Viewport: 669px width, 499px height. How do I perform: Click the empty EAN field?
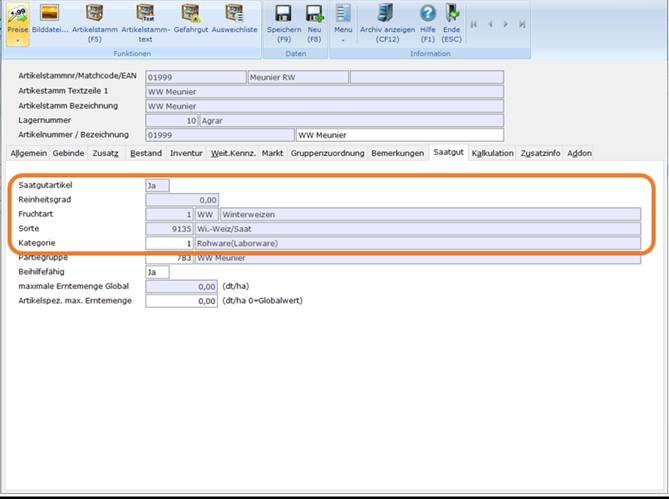pos(427,77)
